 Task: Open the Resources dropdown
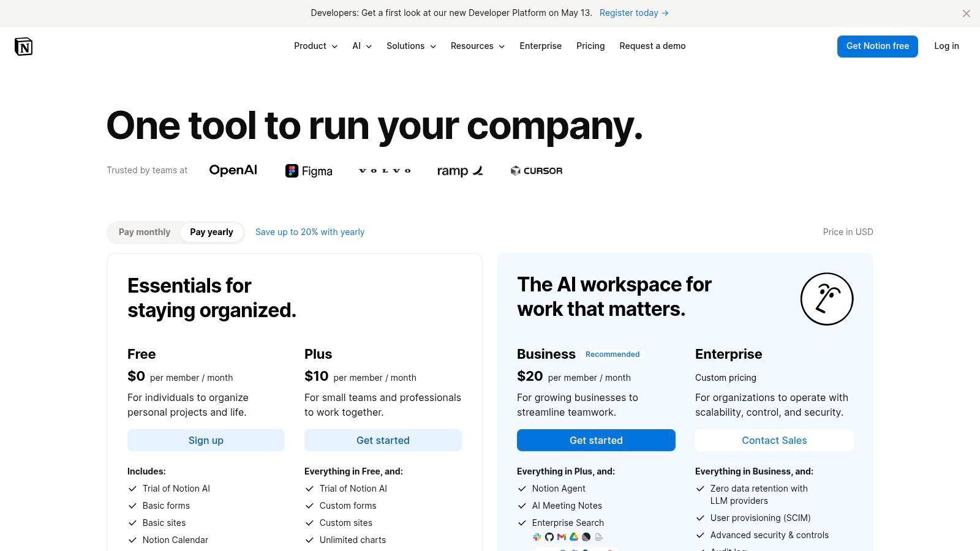477,46
